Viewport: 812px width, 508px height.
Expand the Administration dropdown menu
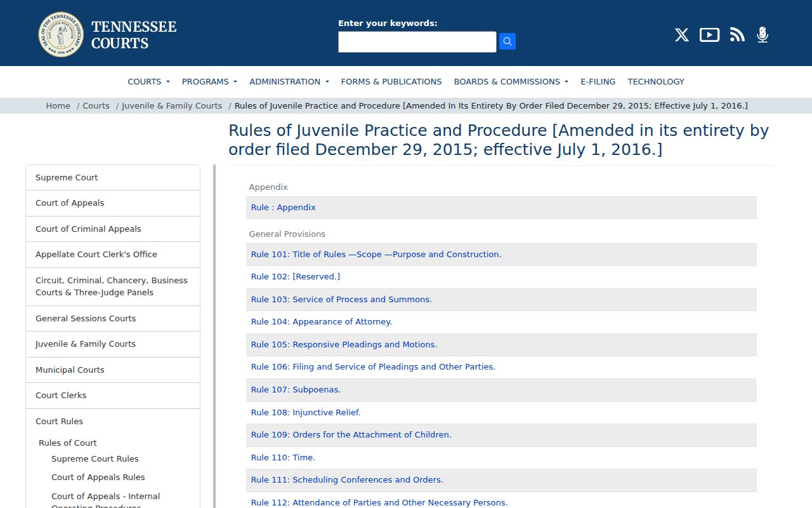[289, 81]
